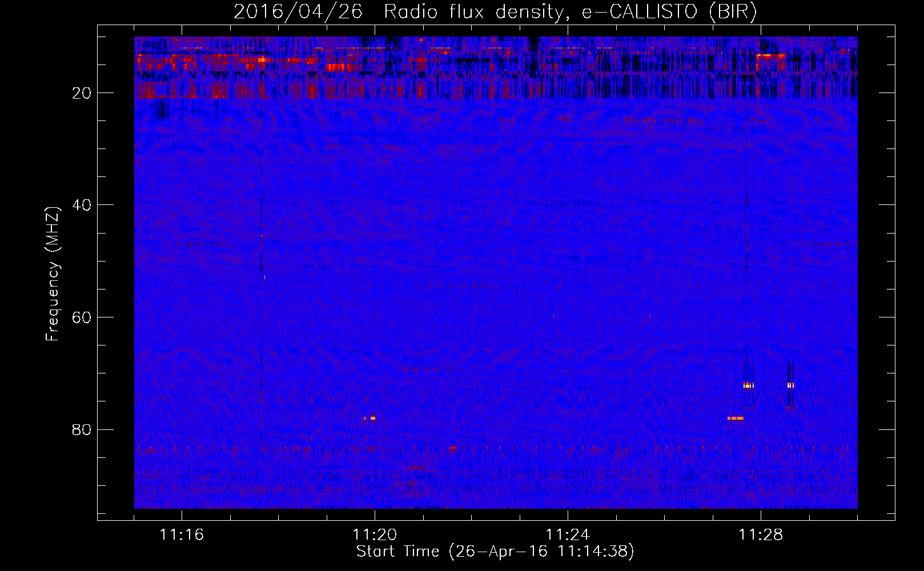Image resolution: width=924 pixels, height=571 pixels.
Task: Click the '60' frequency tick label
Action: (82, 317)
